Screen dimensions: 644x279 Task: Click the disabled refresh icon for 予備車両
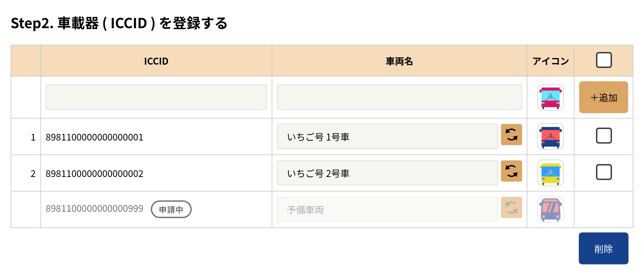tap(511, 207)
